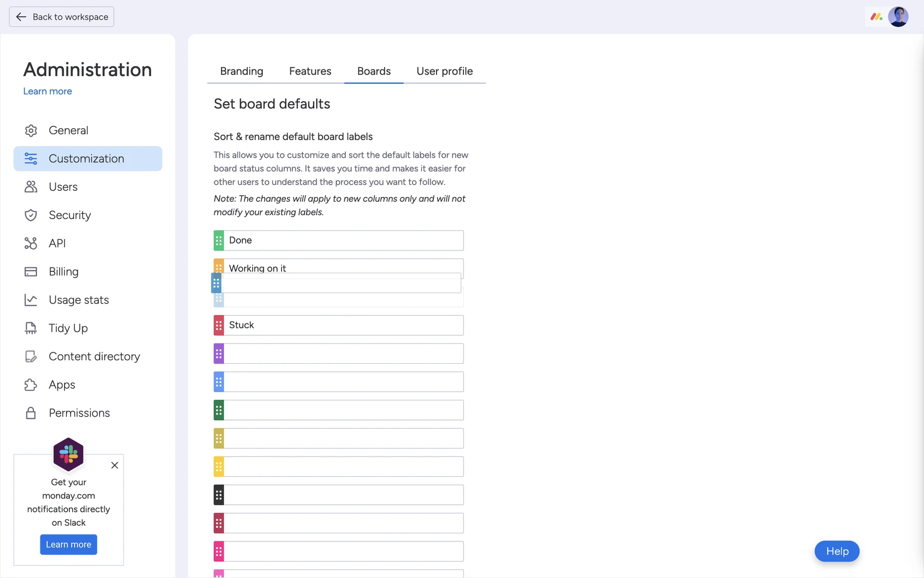Switch to the Branding tab

click(x=242, y=71)
